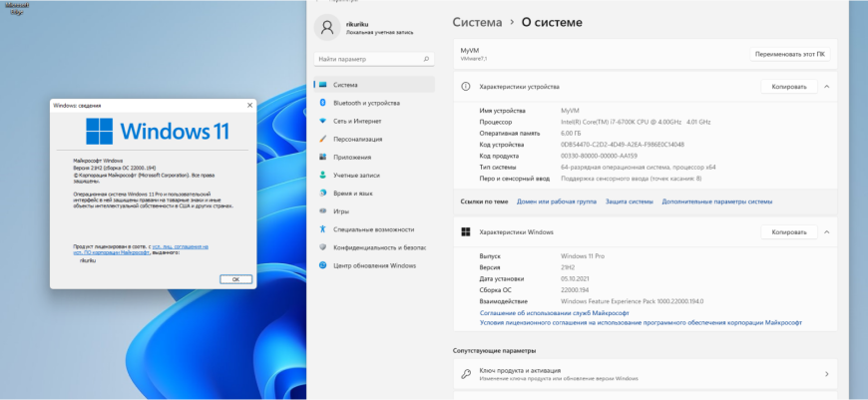Click the Персонализация brush icon

(x=322, y=139)
